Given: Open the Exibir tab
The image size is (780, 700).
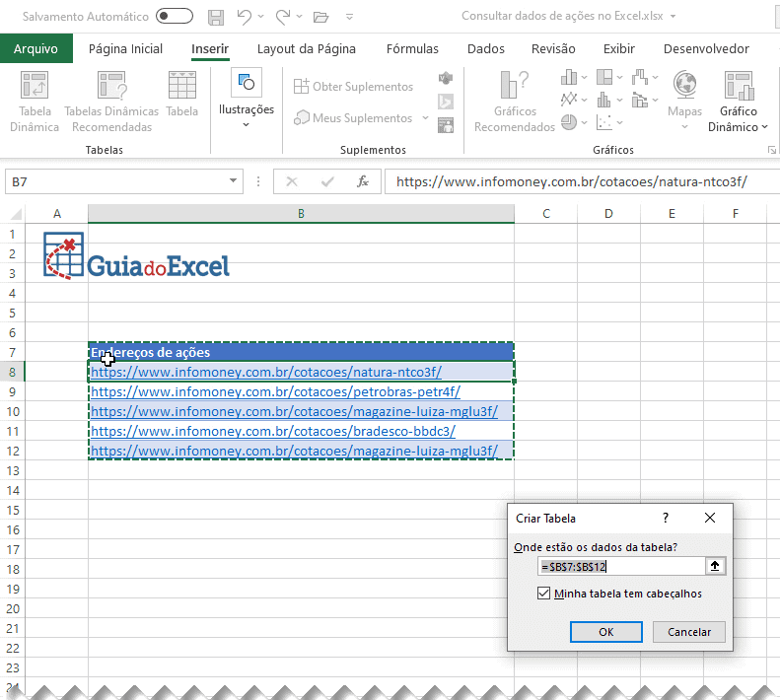Looking at the screenshot, I should click(619, 48).
